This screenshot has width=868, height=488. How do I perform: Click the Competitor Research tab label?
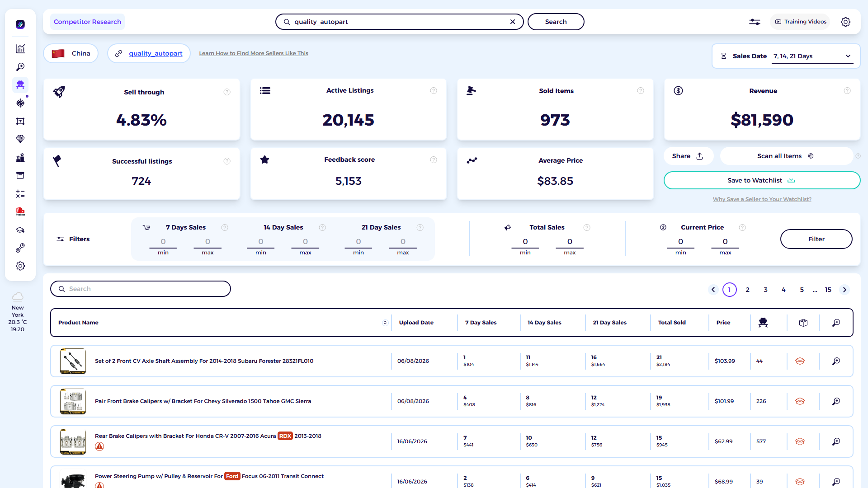[x=87, y=22]
